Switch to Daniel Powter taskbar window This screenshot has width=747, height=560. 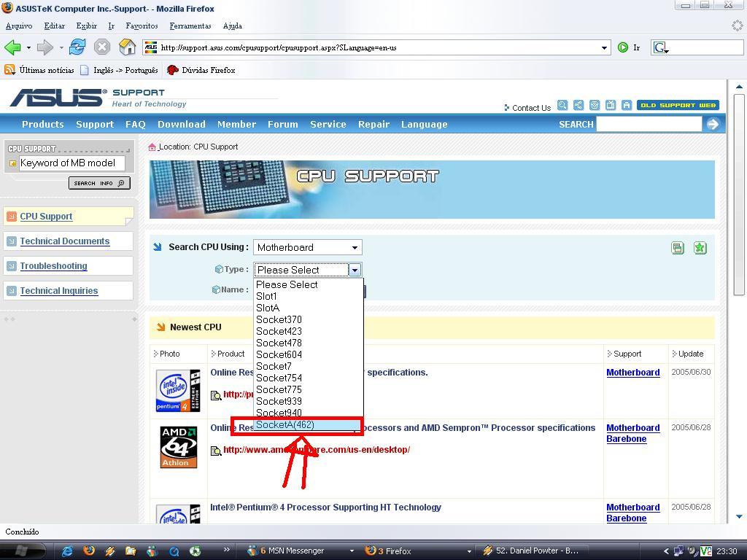click(531, 551)
